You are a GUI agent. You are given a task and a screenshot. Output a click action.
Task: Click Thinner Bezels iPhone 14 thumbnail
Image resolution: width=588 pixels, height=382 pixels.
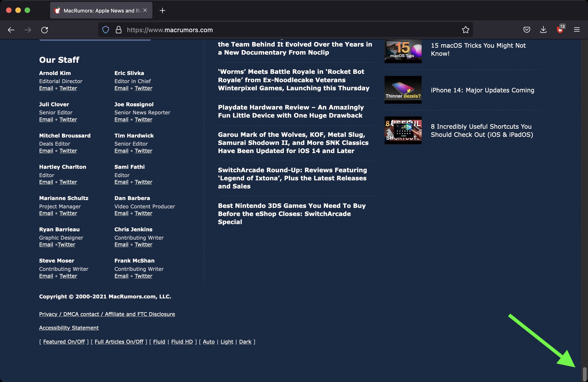click(x=403, y=90)
